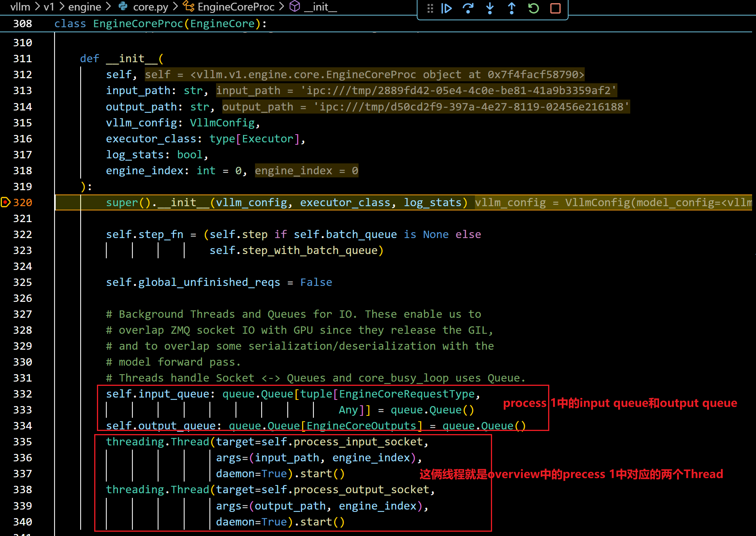
Task: Click process_input_socket in the thread target
Action: pyautogui.click(x=358, y=441)
